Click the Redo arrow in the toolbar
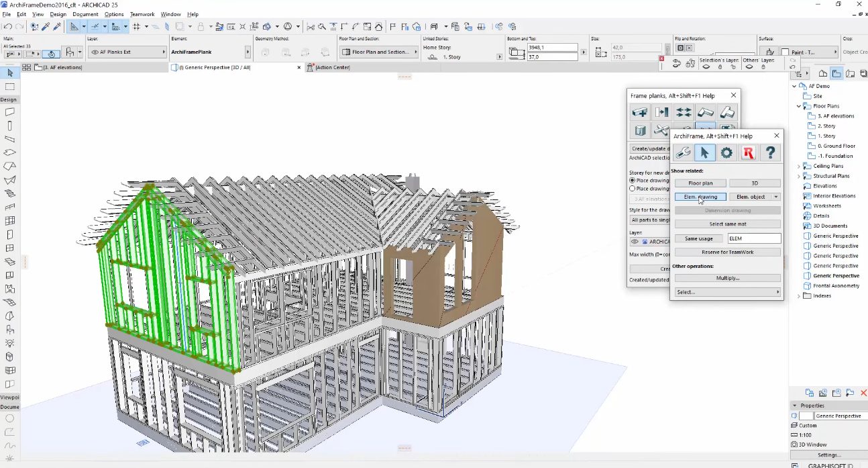Viewport: 868px width, 468px height. [x=19, y=27]
